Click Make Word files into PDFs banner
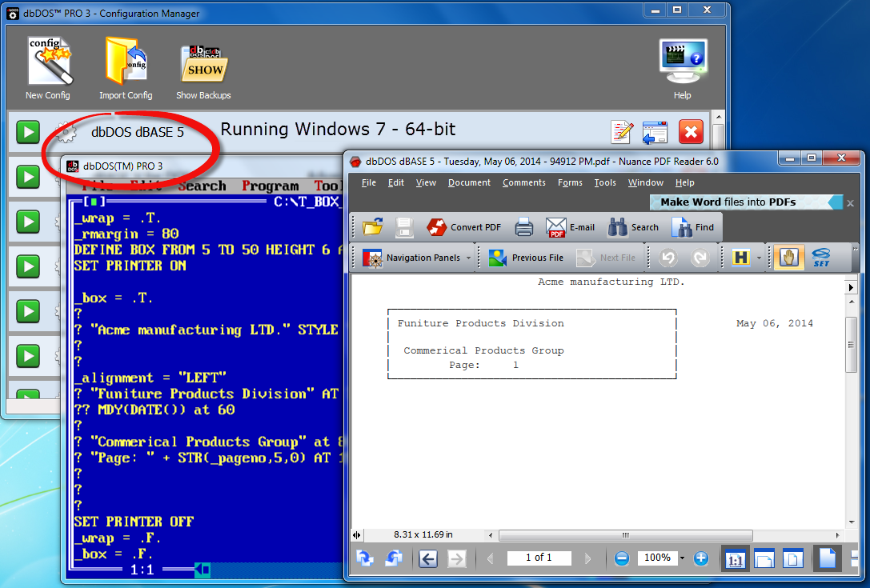This screenshot has height=588, width=870. pos(746,202)
